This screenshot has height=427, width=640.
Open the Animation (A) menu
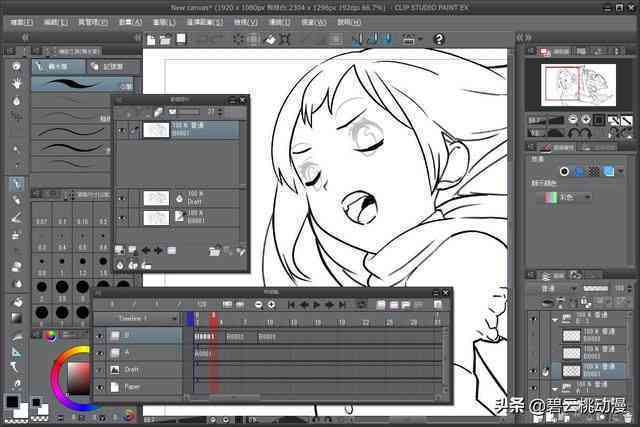(131, 22)
